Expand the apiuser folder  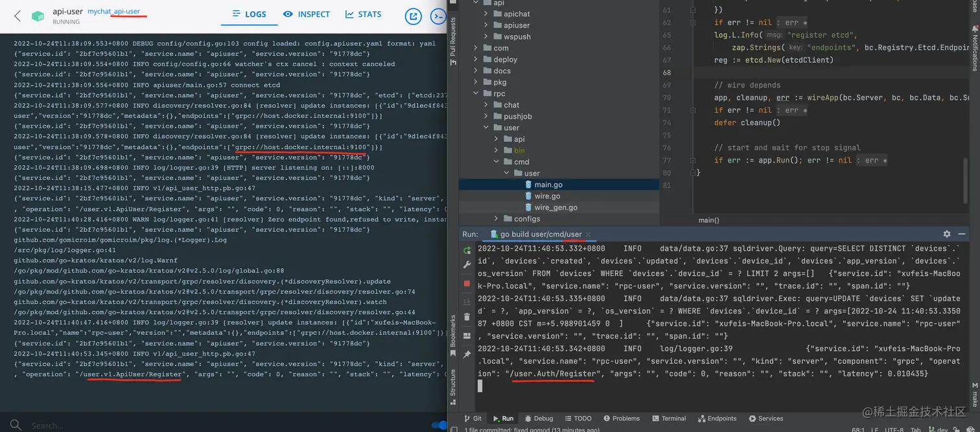click(486, 25)
